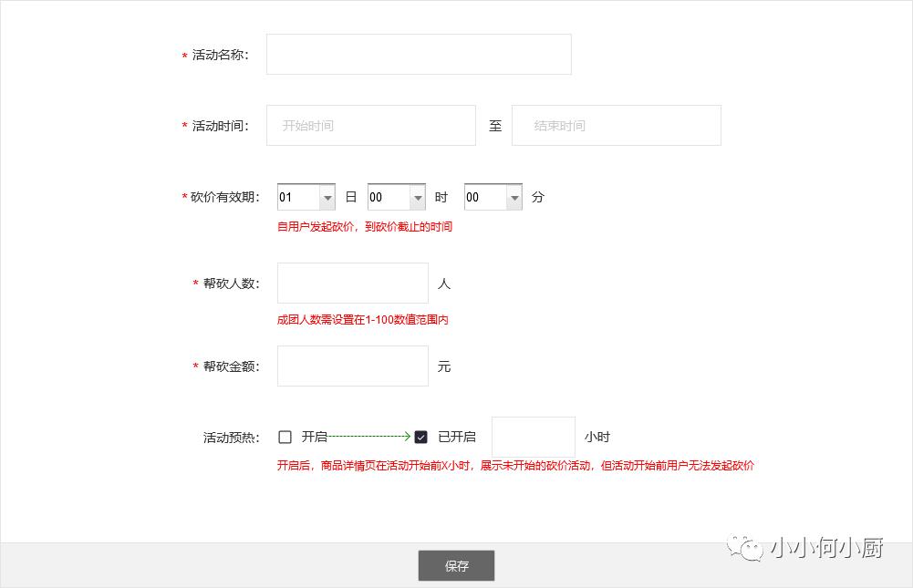Click the dropdown arrow of the 分 selector
Viewport: 913px width, 588px height.
(514, 197)
